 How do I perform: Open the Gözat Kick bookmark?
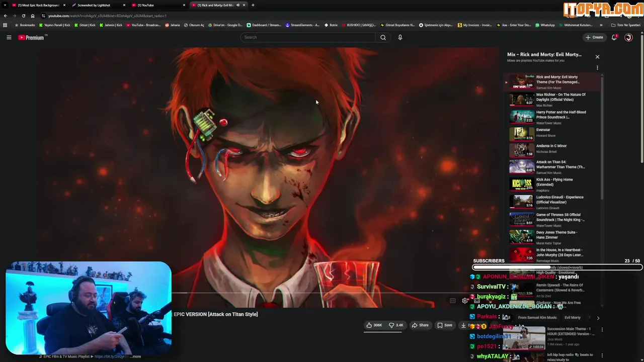(x=85, y=25)
